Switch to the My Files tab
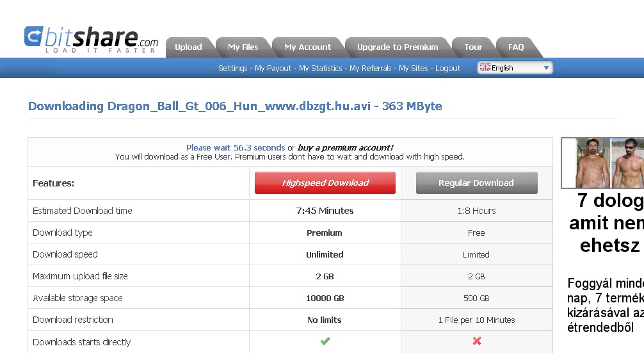This screenshot has height=353, width=644. point(243,47)
